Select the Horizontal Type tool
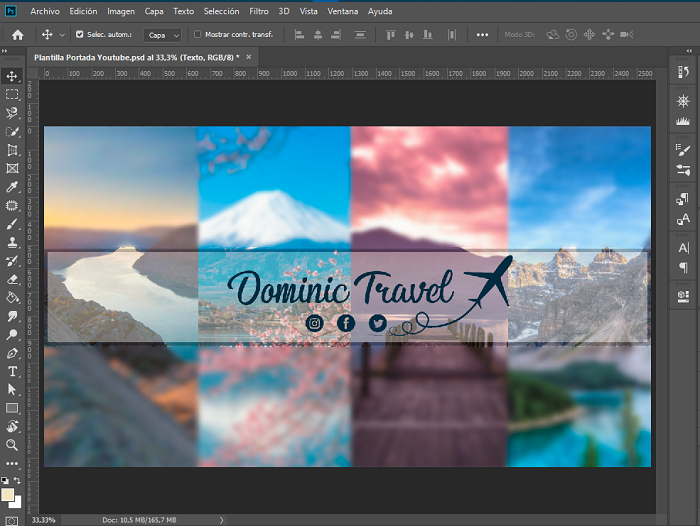The image size is (700, 526). [x=12, y=372]
